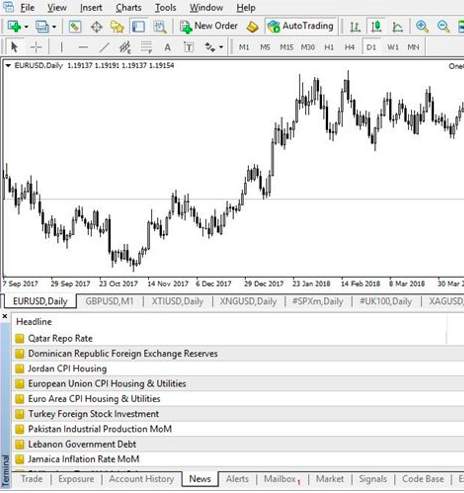This screenshot has width=464, height=493.
Task: Select the vertical line drawing tool
Action: (61, 47)
